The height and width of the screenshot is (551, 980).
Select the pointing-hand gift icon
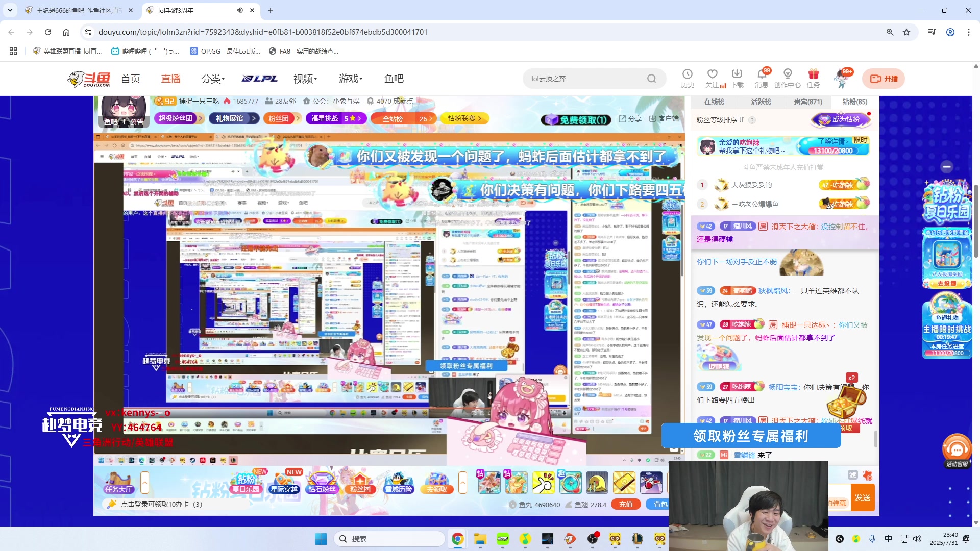(x=544, y=483)
